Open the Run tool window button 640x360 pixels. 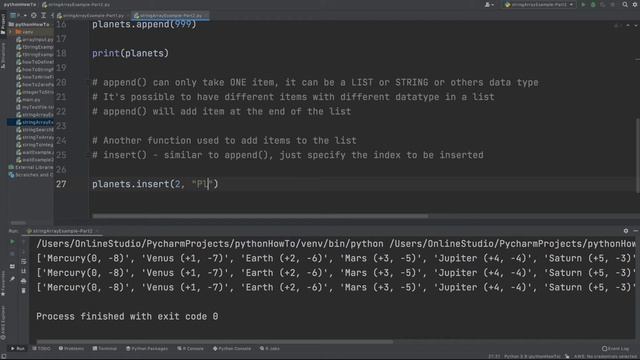(18, 349)
